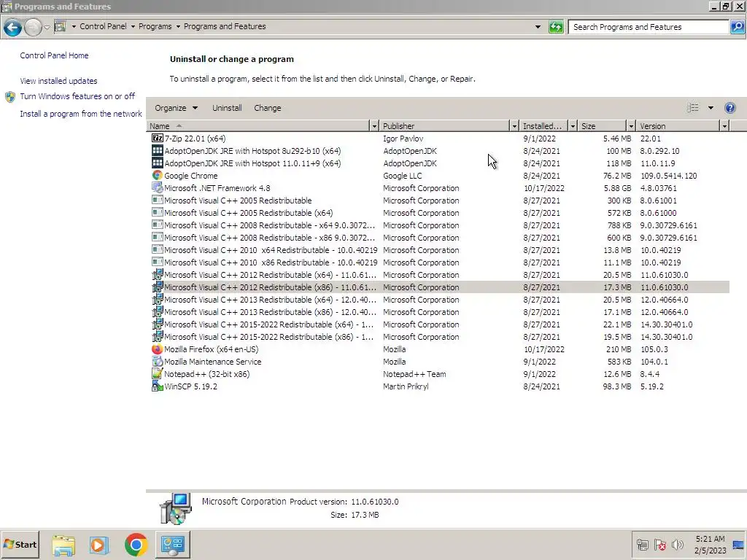Click the Programs breadcrumb

click(155, 26)
